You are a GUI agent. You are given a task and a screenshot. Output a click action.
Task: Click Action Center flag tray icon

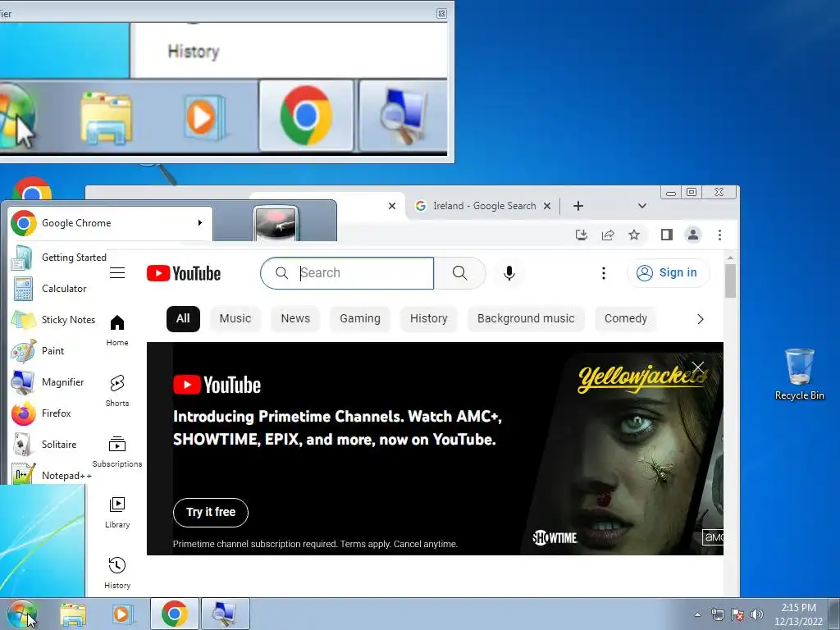737,614
